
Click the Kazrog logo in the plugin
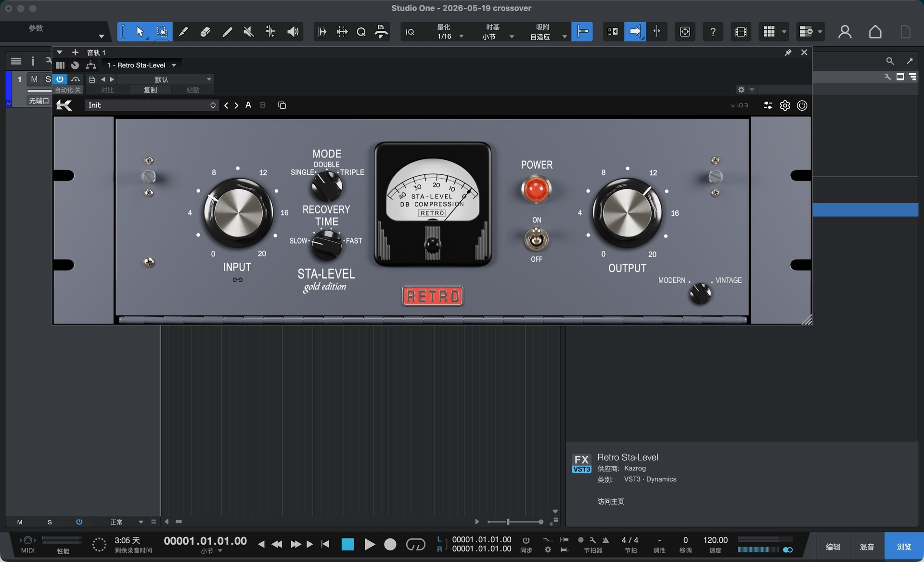click(x=64, y=105)
